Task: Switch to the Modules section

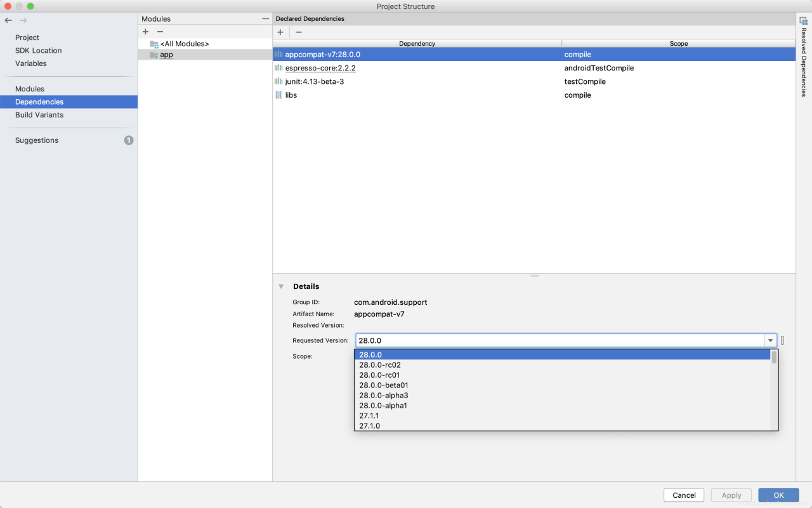Action: (30, 89)
